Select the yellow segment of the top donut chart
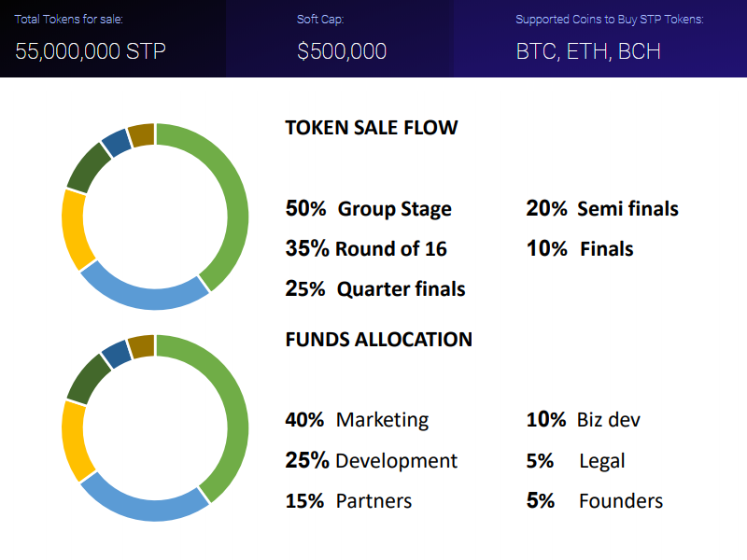The width and height of the screenshot is (747, 560). click(74, 229)
